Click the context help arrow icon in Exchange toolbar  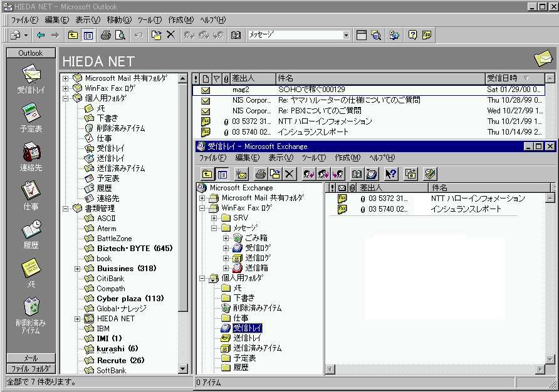pos(390,174)
